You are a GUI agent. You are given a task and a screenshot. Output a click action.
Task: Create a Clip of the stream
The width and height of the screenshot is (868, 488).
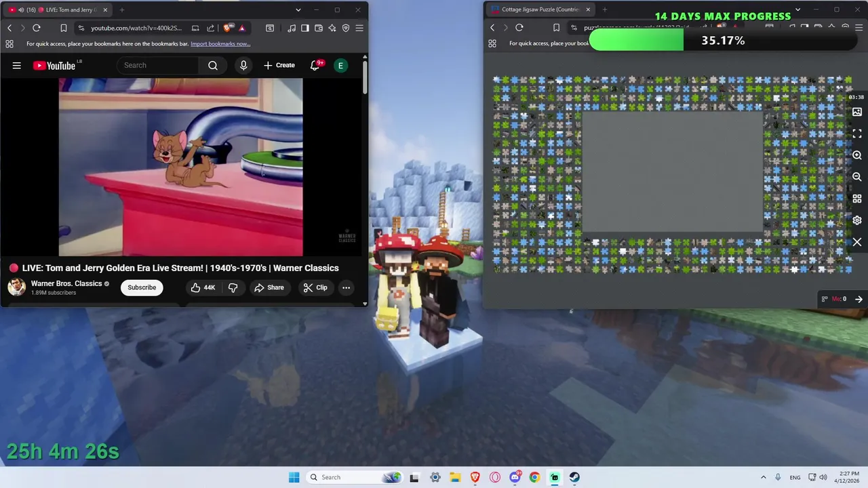pyautogui.click(x=315, y=287)
